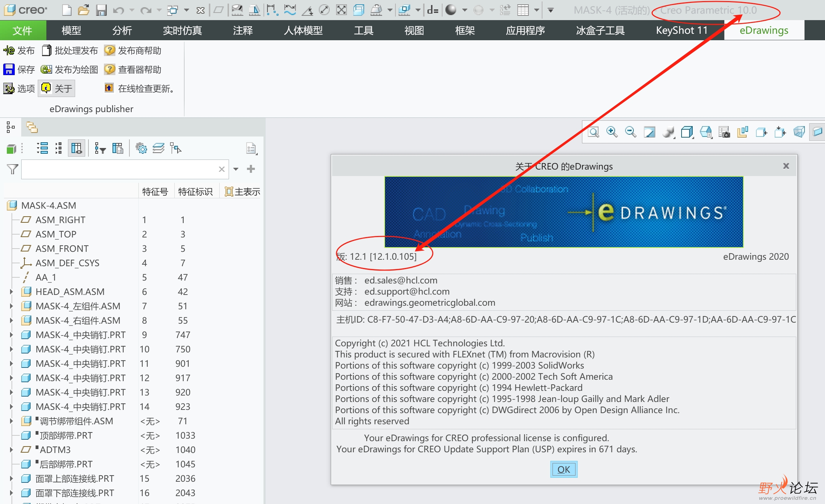825x504 pixels.
Task: Open quick access toolbar customize dropdown
Action: 550,10
